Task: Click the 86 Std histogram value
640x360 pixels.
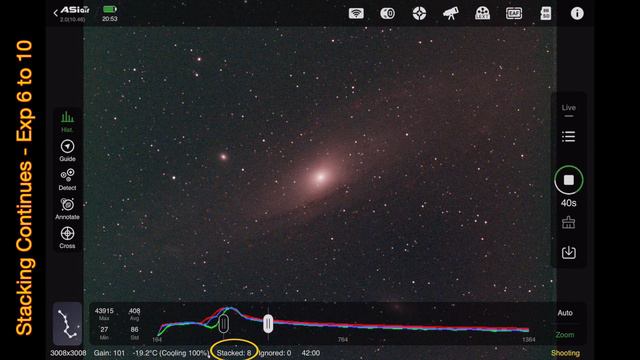Action: click(134, 329)
